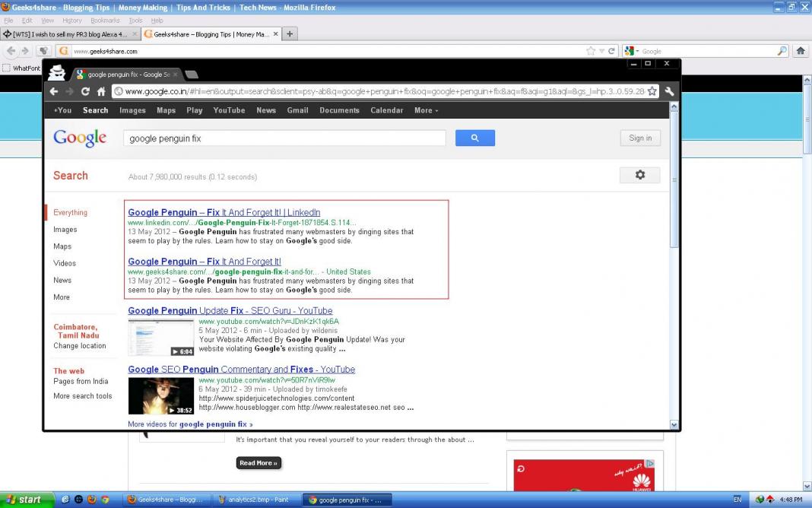The image size is (812, 508).
Task: Click the blue Google search magnifier button
Action: (x=475, y=138)
